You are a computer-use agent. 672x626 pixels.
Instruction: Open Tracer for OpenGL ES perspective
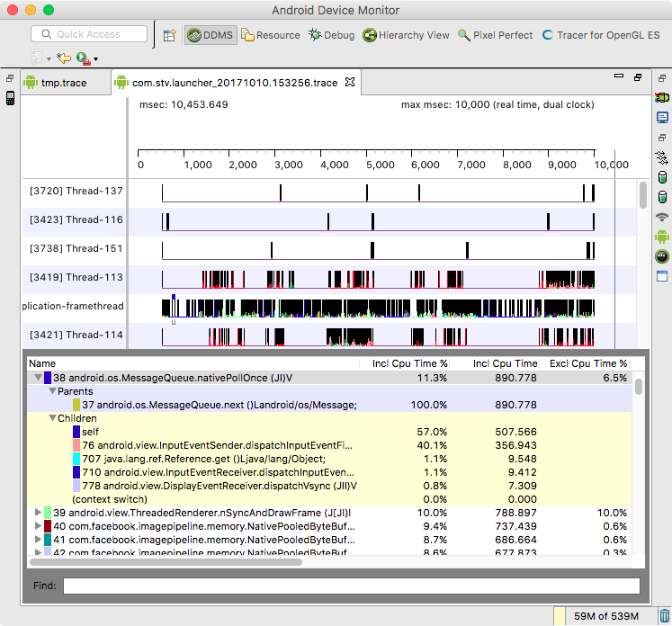click(601, 35)
